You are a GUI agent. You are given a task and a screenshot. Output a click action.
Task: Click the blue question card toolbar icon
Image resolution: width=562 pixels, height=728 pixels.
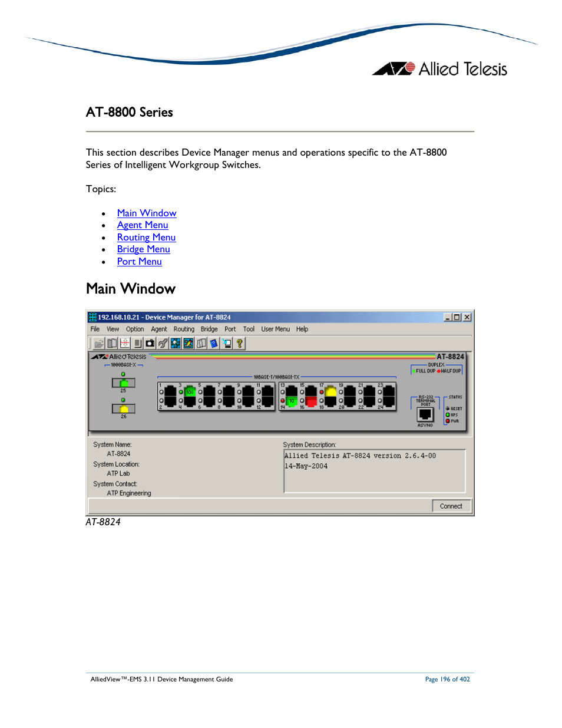(214, 343)
